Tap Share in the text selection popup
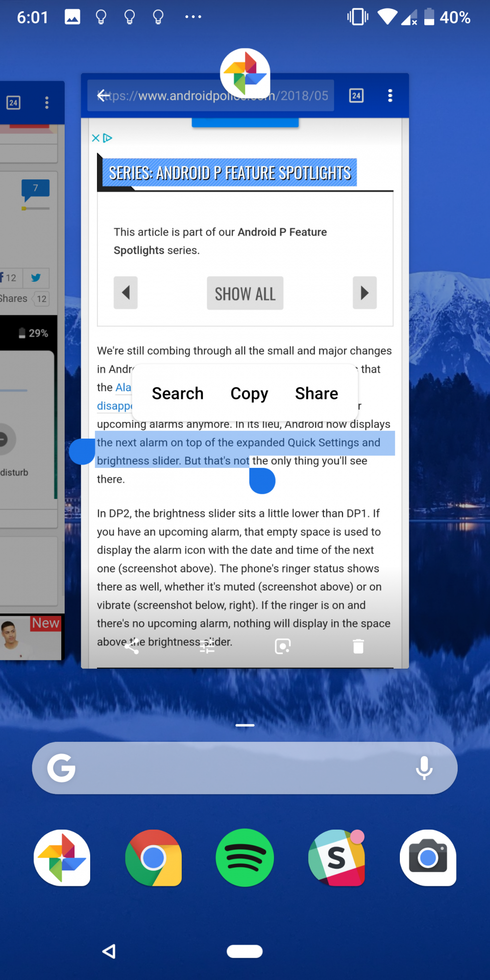This screenshot has width=490, height=980. click(317, 393)
